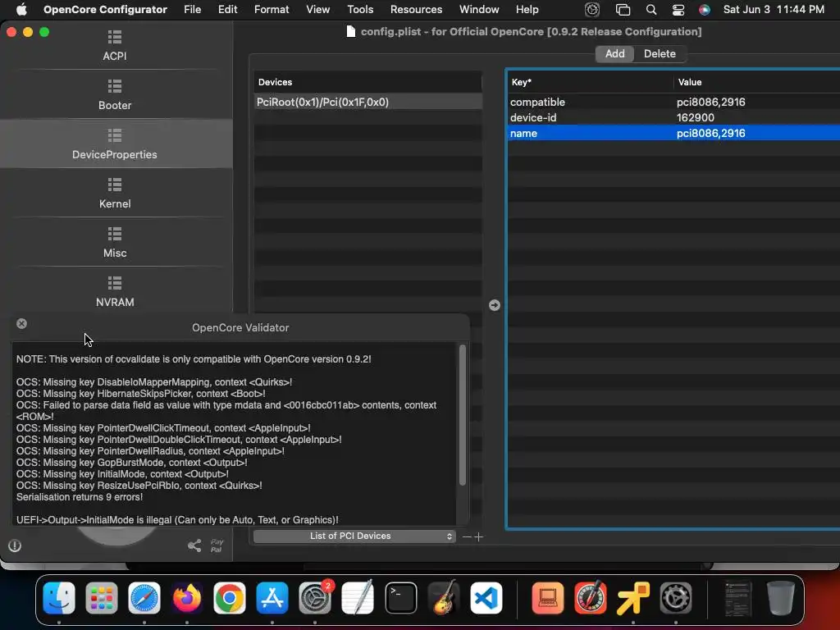This screenshot has height=630, width=840.
Task: Open the Edit menu
Action: (x=228, y=9)
